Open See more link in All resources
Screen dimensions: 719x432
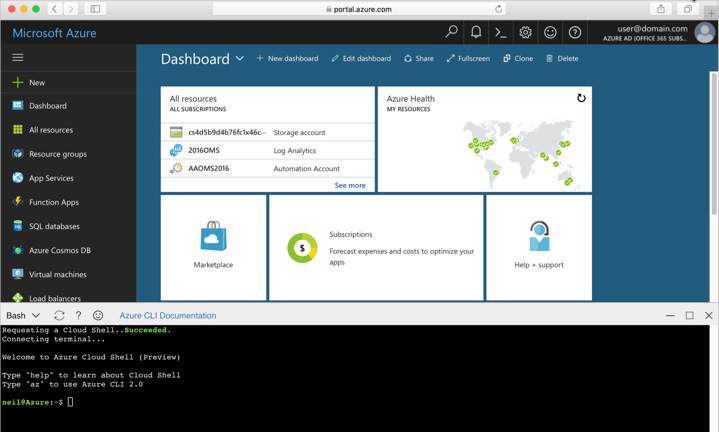click(350, 185)
